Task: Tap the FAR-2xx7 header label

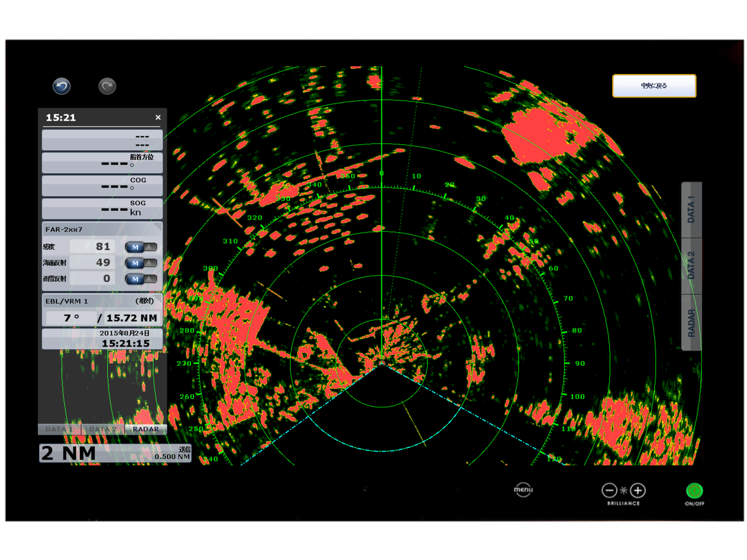Action: click(x=64, y=230)
